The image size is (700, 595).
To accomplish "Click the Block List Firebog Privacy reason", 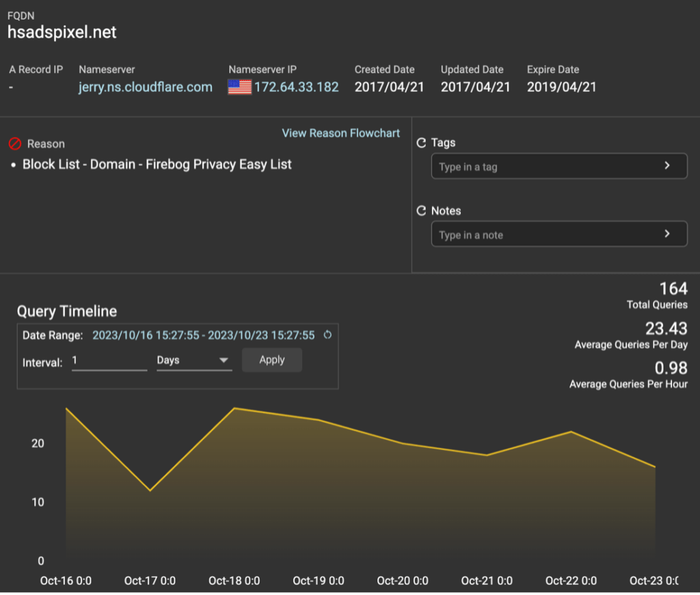I will (157, 164).
